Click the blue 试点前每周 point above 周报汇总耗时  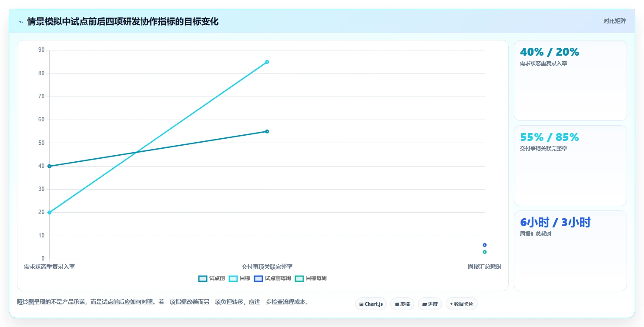[484, 245]
